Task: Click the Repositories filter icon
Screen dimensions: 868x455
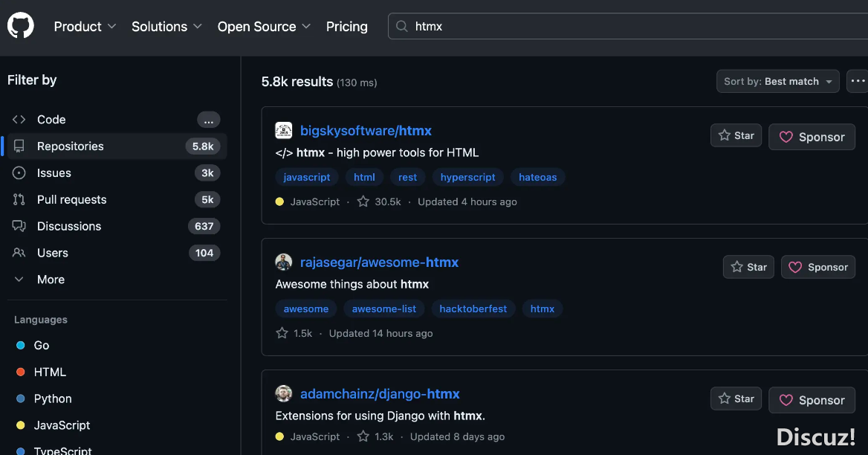Action: [19, 146]
